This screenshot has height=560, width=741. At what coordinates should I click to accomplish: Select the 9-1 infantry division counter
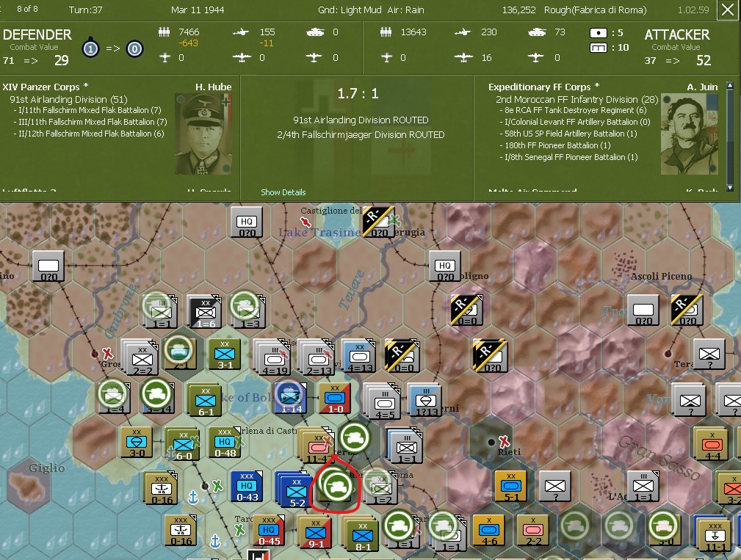click(x=316, y=533)
